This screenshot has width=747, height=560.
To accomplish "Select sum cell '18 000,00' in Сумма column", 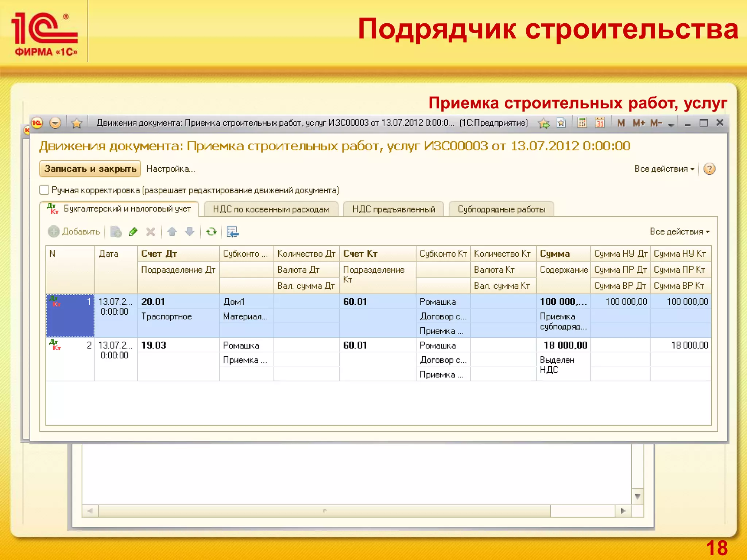I will point(563,345).
